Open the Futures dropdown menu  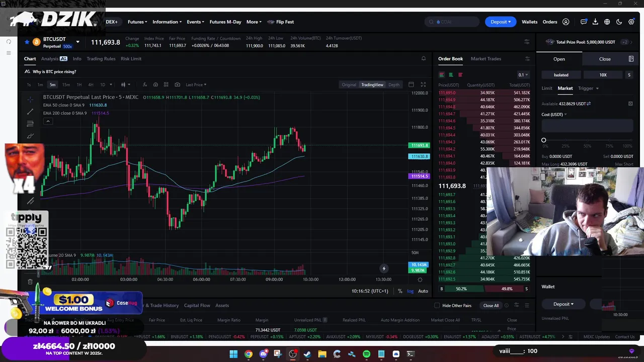click(137, 22)
